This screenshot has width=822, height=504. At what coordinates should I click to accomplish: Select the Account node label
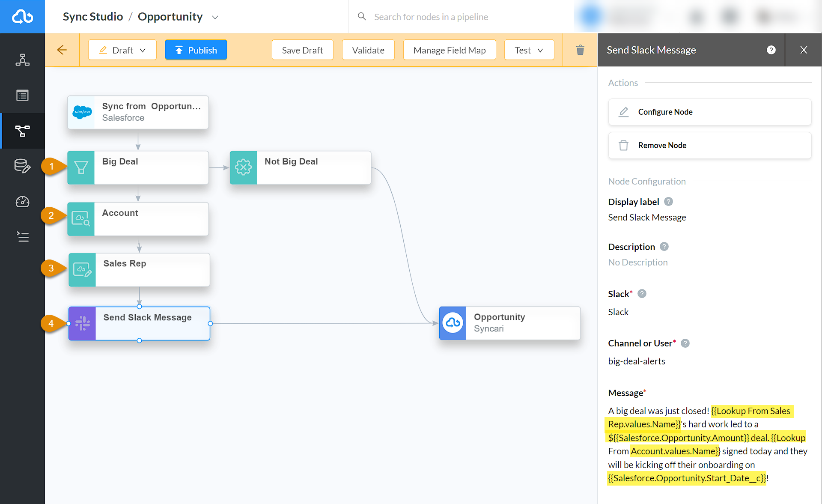coord(120,213)
